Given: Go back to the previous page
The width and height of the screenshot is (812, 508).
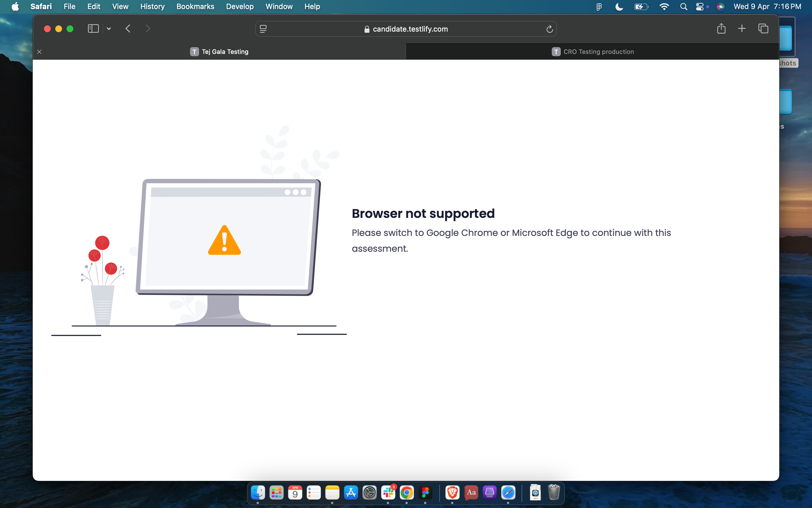Looking at the screenshot, I should [128, 29].
